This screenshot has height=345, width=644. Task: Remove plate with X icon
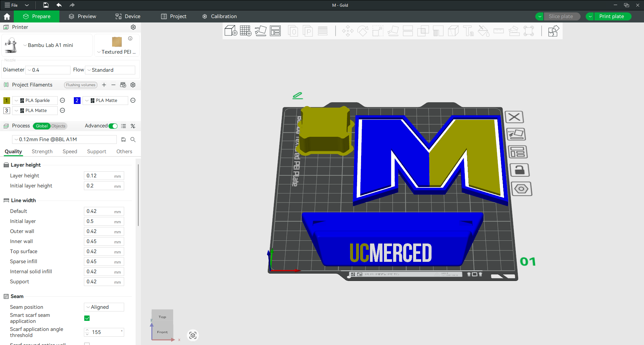pyautogui.click(x=514, y=117)
